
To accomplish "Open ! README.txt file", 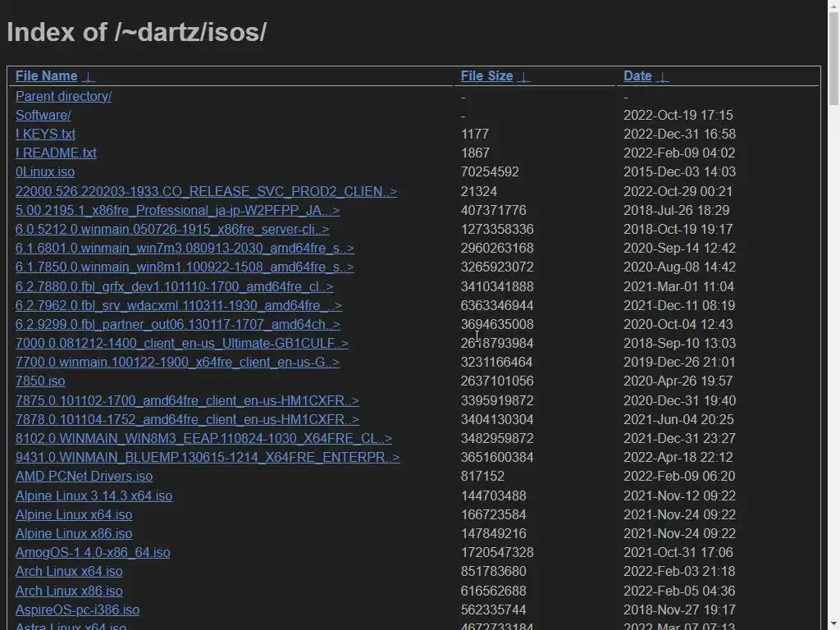I will 57,153.
